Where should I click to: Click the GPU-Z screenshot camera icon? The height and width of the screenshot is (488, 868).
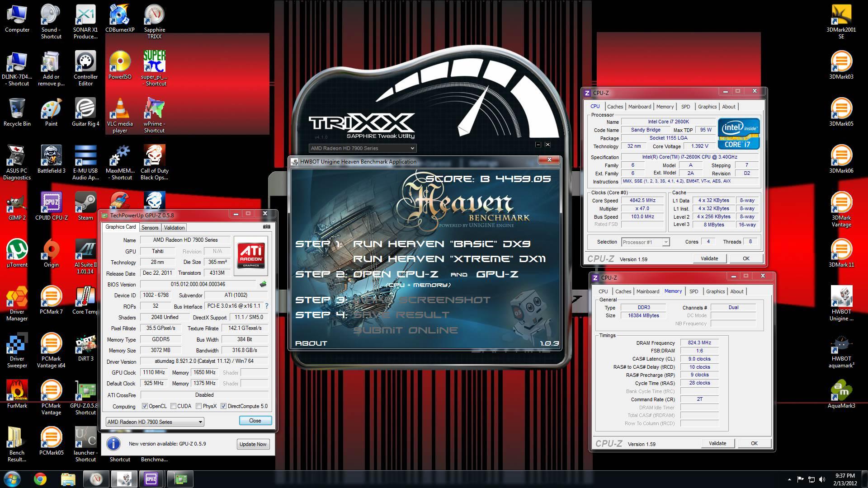click(x=267, y=227)
